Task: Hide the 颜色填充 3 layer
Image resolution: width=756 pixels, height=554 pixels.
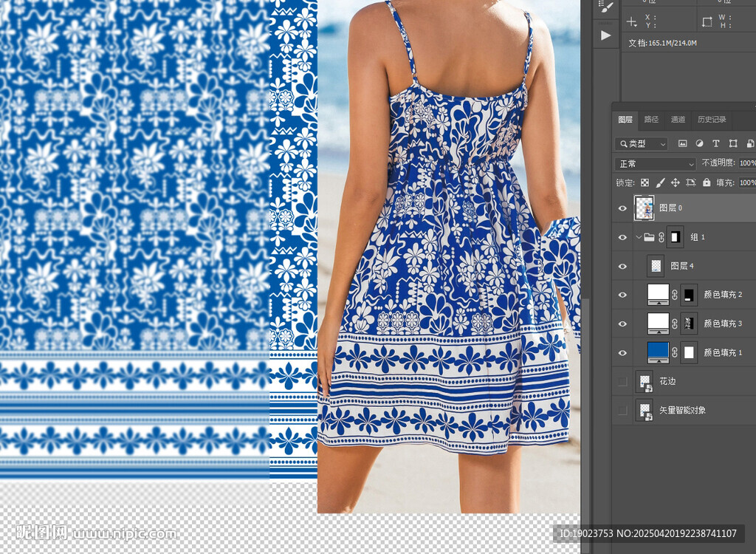Action: pos(622,324)
